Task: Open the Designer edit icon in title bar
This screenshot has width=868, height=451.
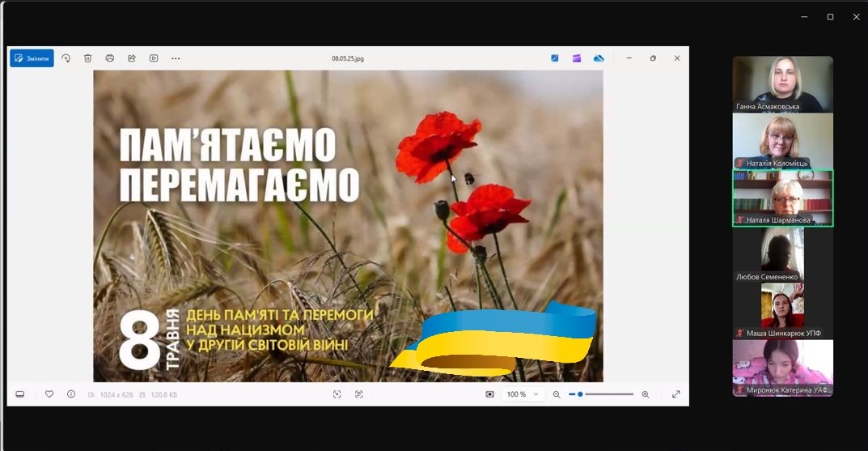Action: click(x=555, y=58)
